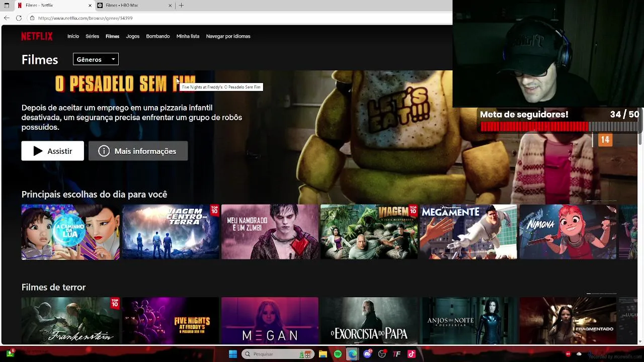
Task: Open Bombando in the Netflix menu
Action: pyautogui.click(x=158, y=36)
